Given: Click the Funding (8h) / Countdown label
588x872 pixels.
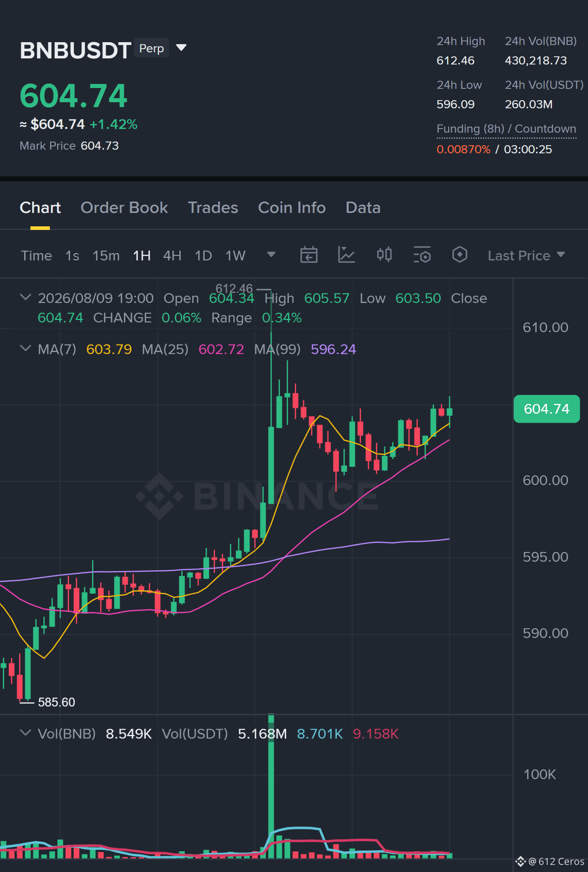Looking at the screenshot, I should coord(506,129).
